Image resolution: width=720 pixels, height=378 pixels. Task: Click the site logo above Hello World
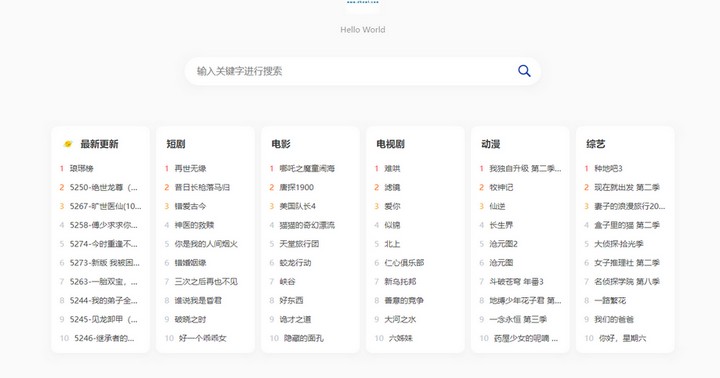click(362, 4)
